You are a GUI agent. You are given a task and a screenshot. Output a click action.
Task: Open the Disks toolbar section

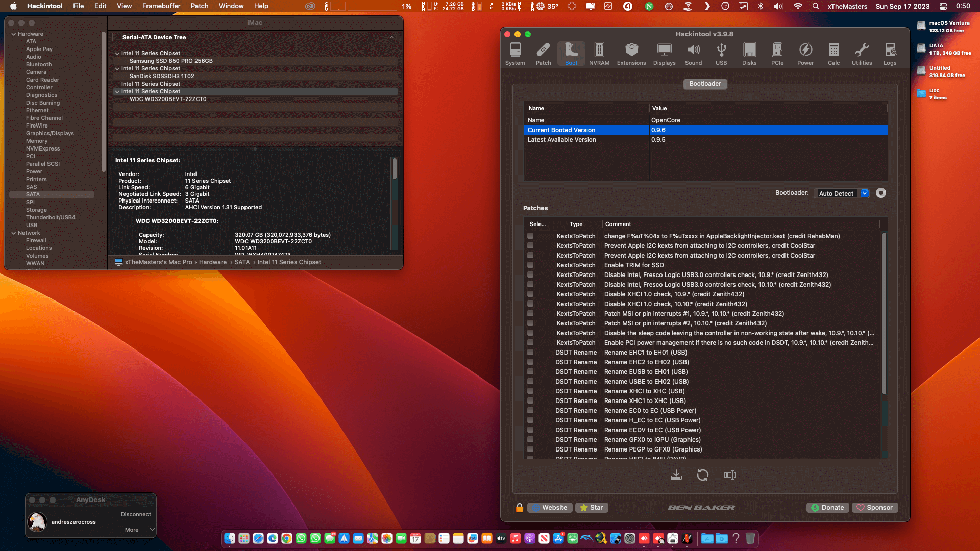tap(749, 54)
